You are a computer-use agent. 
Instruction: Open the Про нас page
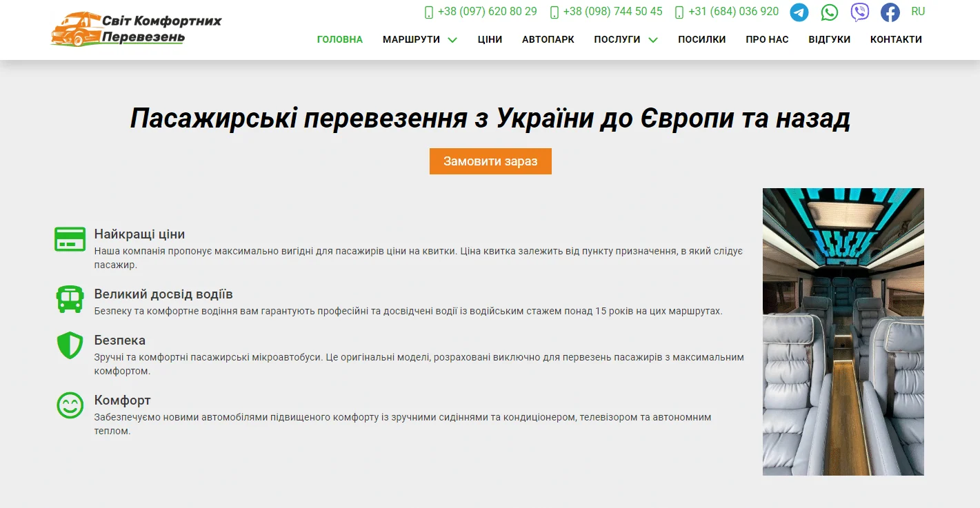click(x=767, y=39)
